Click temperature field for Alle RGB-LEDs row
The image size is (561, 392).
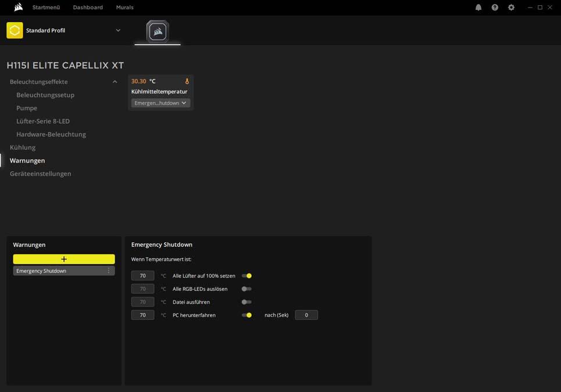[143, 289]
